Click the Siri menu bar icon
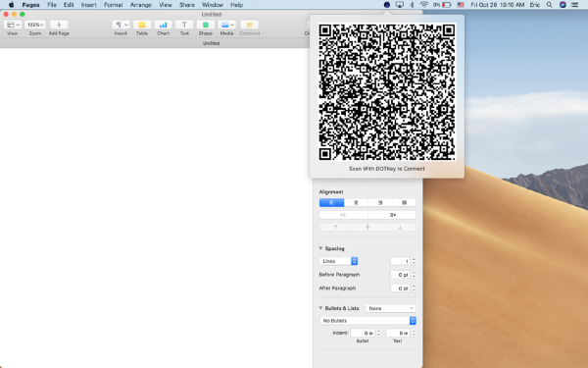Viewport: 588px width, 368px height. pyautogui.click(x=563, y=5)
